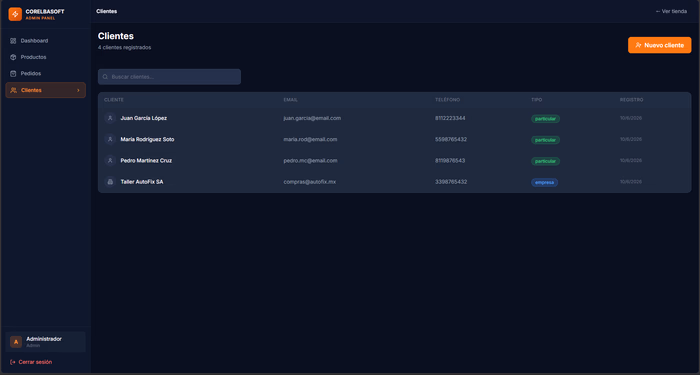Click the empresa tag for Taller AutoFix
This screenshot has width=700, height=375.
[x=544, y=183]
